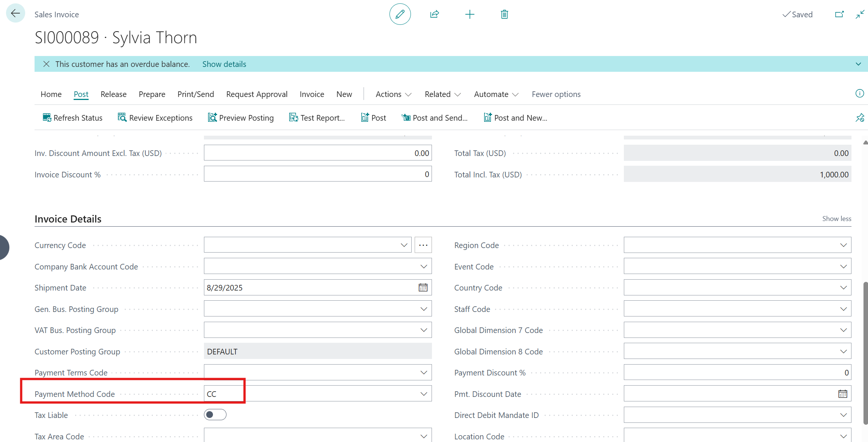This screenshot has width=868, height=442.
Task: Toggle the Tax Liable switch
Action: click(x=215, y=415)
